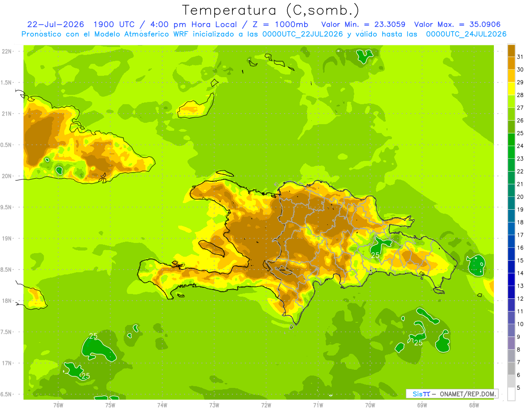Click the legend value "29"
The height and width of the screenshot is (411, 532).
[520, 82]
